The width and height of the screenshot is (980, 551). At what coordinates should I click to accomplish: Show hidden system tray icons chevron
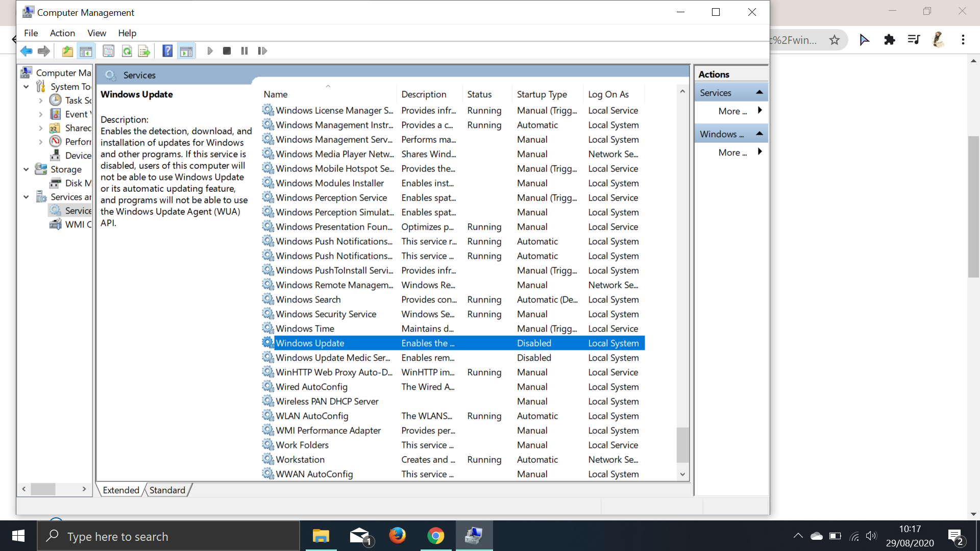pos(798,536)
